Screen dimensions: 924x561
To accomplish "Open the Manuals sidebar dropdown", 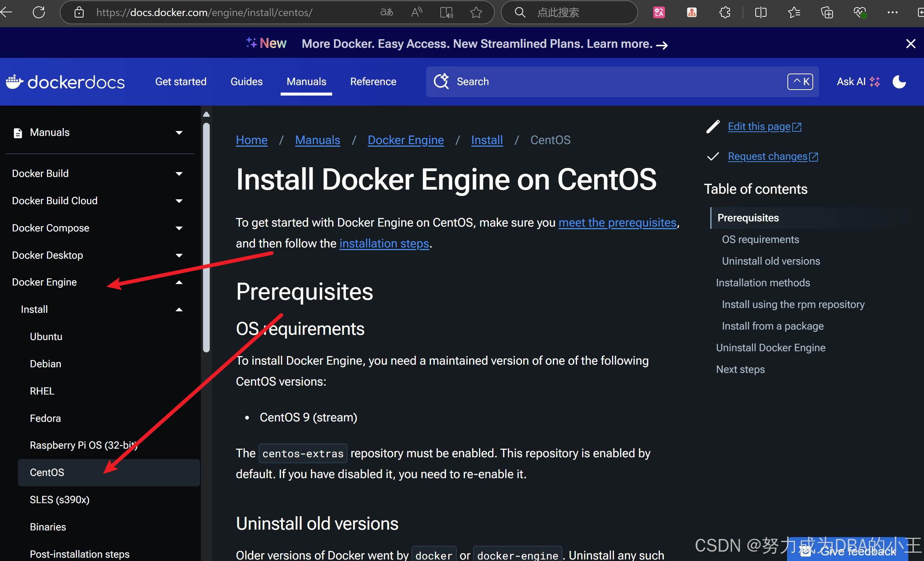I will pyautogui.click(x=179, y=133).
